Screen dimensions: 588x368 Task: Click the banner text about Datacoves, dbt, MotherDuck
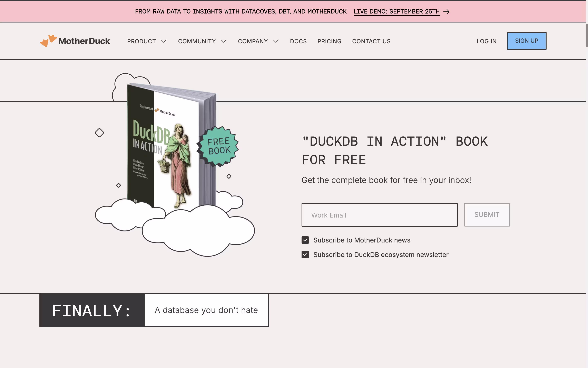coord(241,11)
